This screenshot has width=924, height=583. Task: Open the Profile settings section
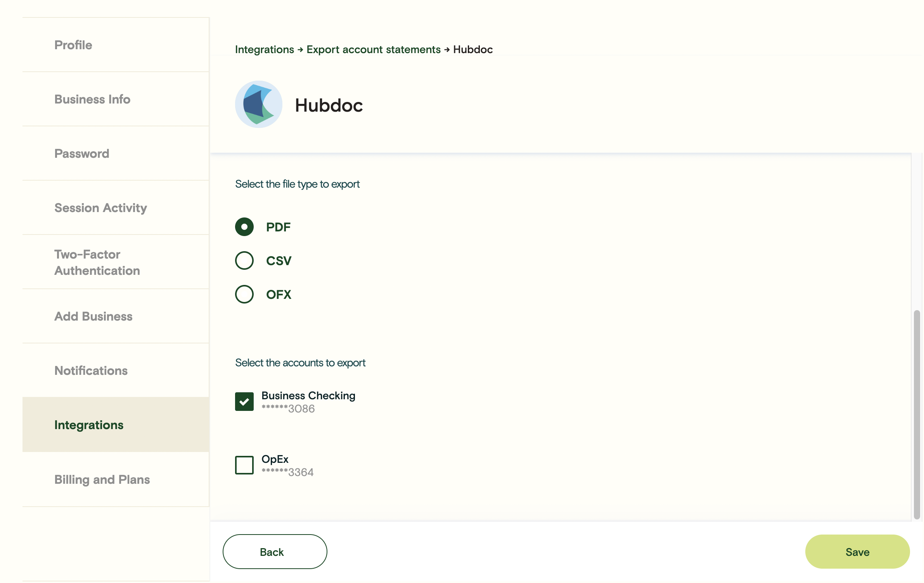point(73,45)
